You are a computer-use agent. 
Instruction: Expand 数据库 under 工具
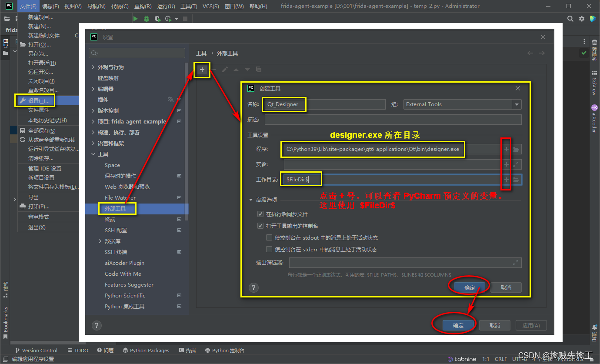[x=100, y=241]
